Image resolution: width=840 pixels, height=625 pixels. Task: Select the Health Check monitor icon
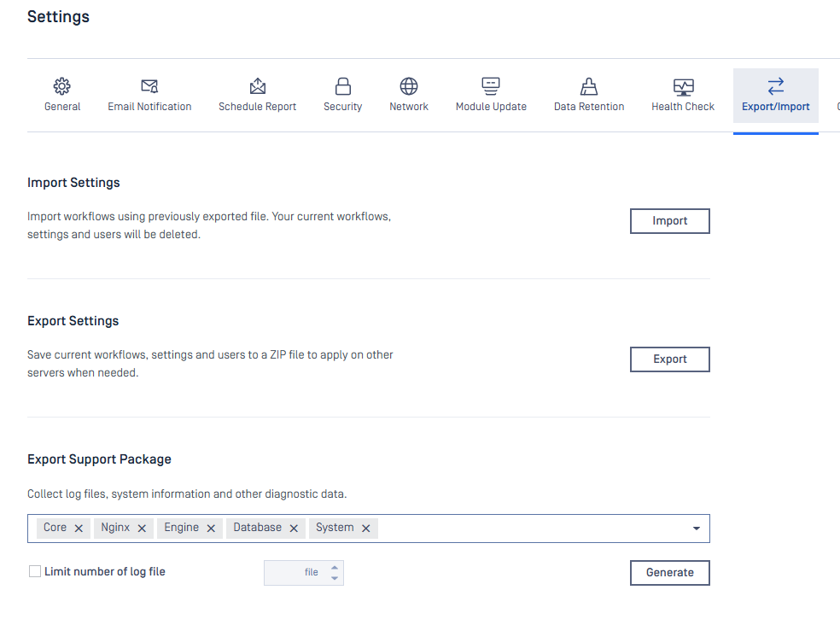pyautogui.click(x=683, y=86)
